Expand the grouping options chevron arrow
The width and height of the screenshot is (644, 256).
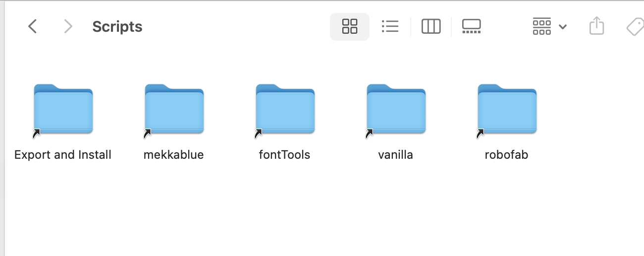[x=563, y=27]
